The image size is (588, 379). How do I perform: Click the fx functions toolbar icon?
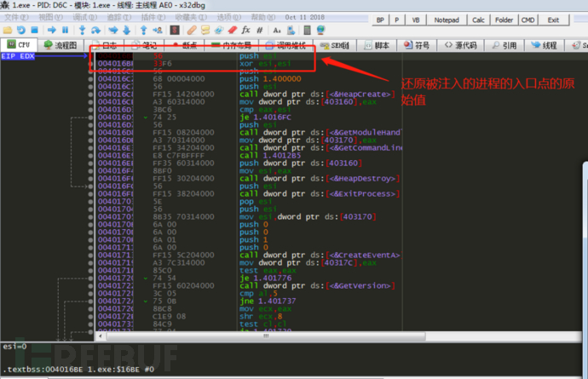coord(246,30)
